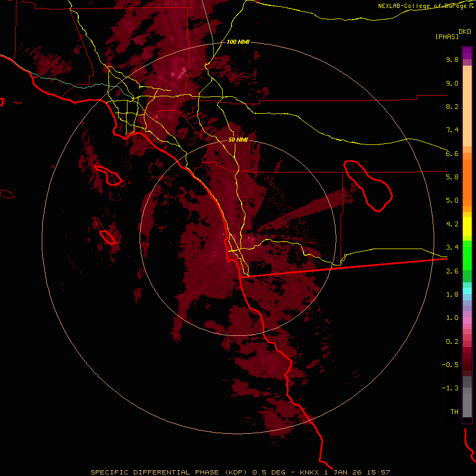Select the 7.4 value on the color scale
Screen dimensions: 476x476
(452, 130)
